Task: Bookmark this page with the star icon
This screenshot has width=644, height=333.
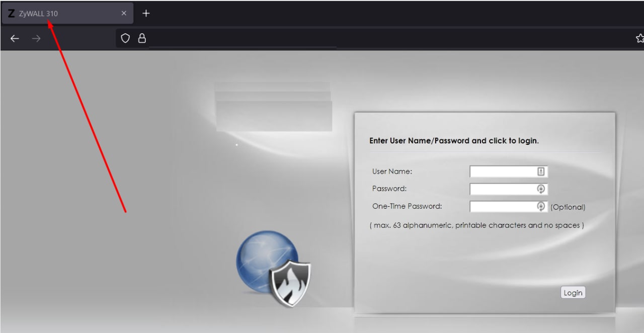Action: pos(640,38)
